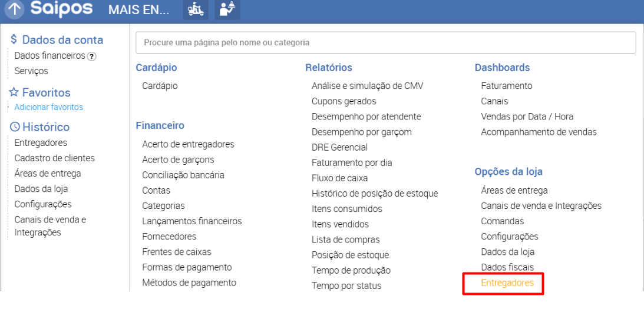This screenshot has height=319, width=644.
Task: Open the delivery scooter icon in header
Action: (x=196, y=9)
